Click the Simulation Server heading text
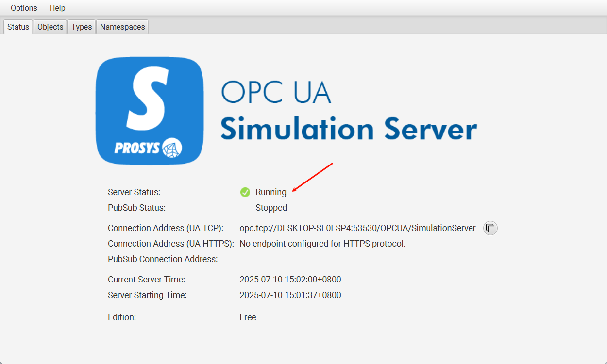Image resolution: width=607 pixels, height=364 pixels. [349, 129]
